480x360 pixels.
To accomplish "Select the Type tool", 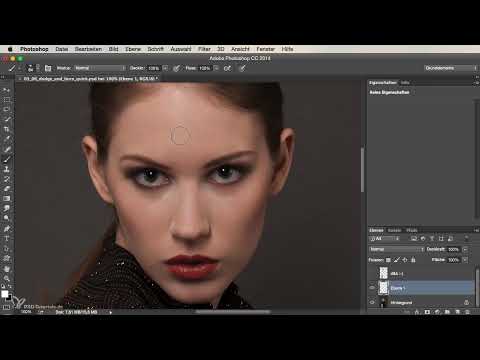I will click(x=6, y=239).
